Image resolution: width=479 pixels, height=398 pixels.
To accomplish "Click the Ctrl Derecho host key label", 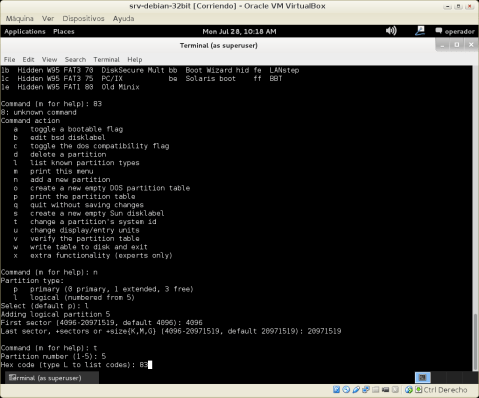I will coord(445,389).
